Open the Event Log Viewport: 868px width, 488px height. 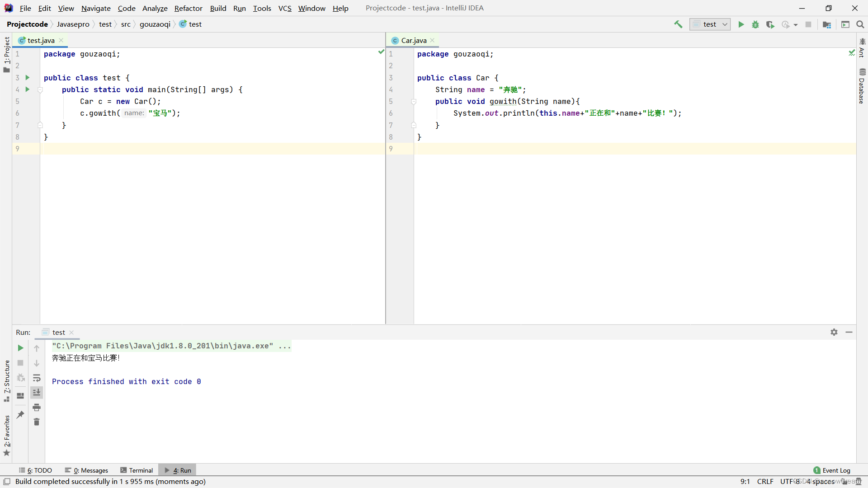[x=832, y=470]
